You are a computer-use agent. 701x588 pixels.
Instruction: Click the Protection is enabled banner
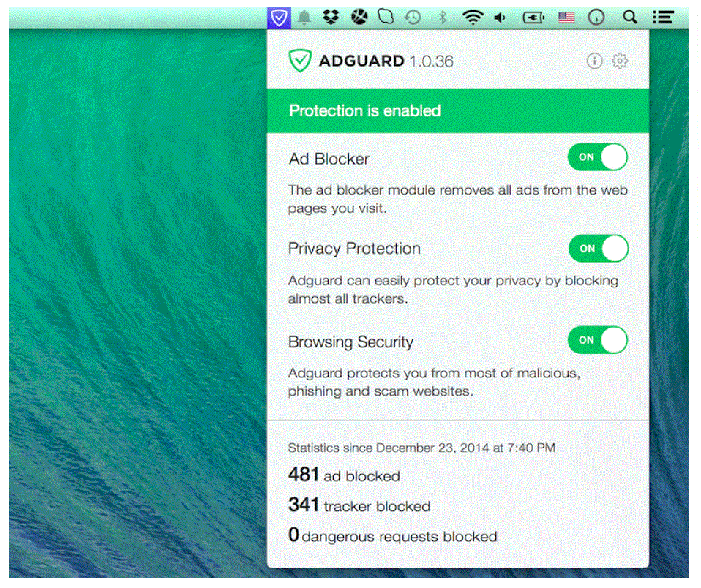click(458, 111)
